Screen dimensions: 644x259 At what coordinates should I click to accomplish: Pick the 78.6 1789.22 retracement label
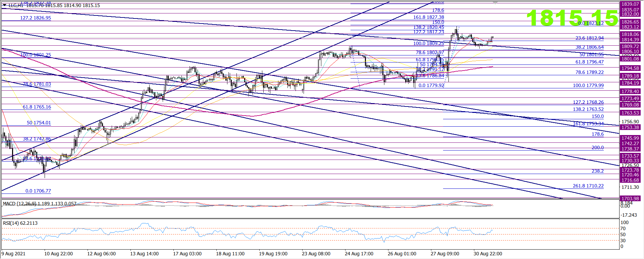coord(590,72)
